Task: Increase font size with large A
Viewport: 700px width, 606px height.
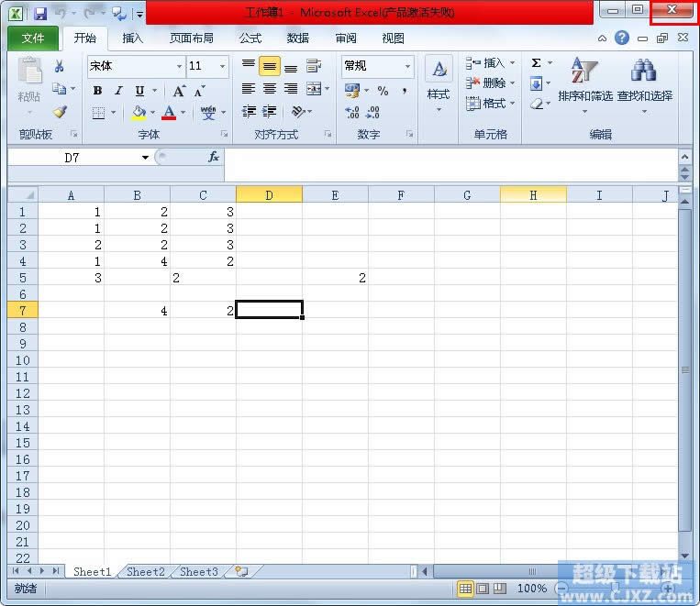Action: 179,91
